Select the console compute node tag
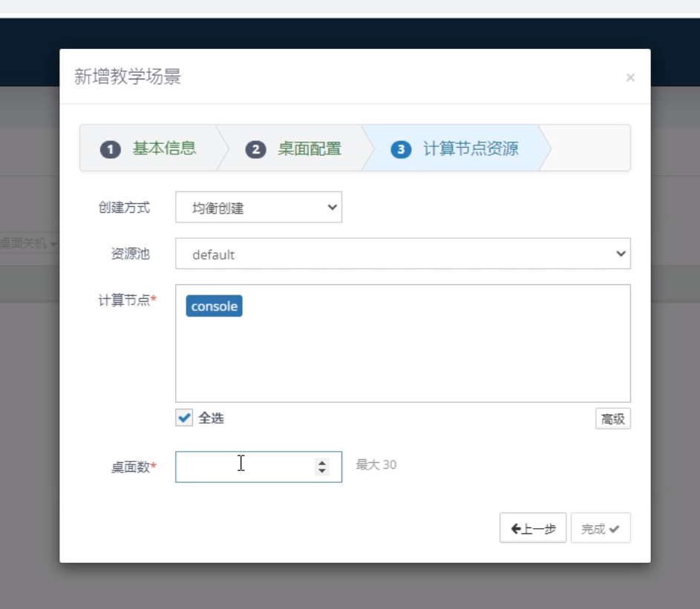The width and height of the screenshot is (700, 609). [214, 306]
